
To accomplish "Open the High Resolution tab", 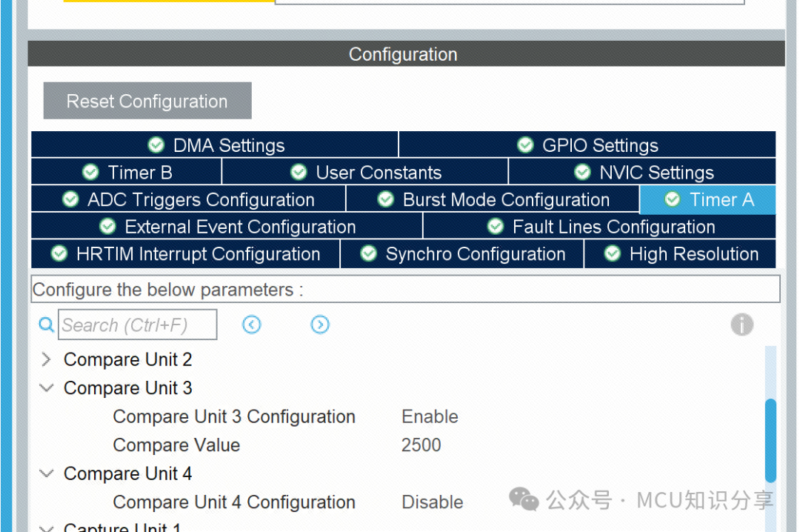I will point(680,253).
